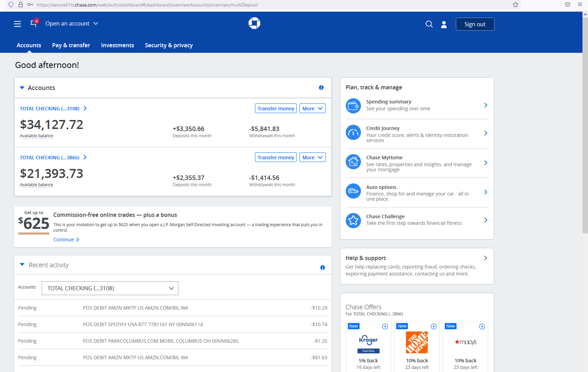This screenshot has height=372, width=588.
Task: Open the browser application menu icon
Action: pyautogui.click(x=580, y=4)
